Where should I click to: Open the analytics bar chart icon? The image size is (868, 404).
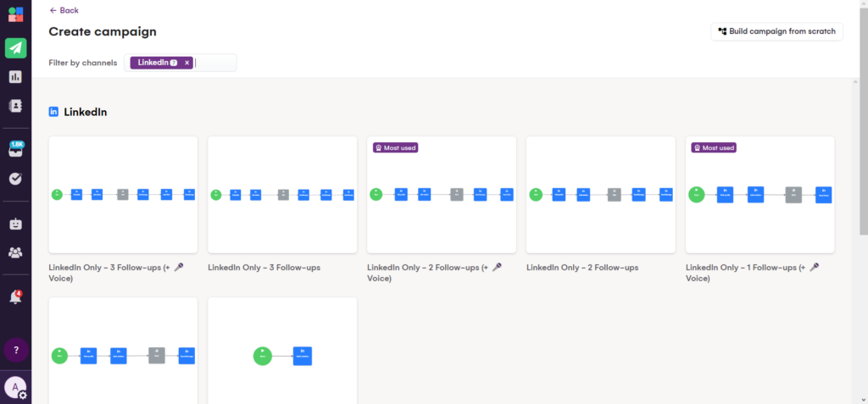pos(15,77)
